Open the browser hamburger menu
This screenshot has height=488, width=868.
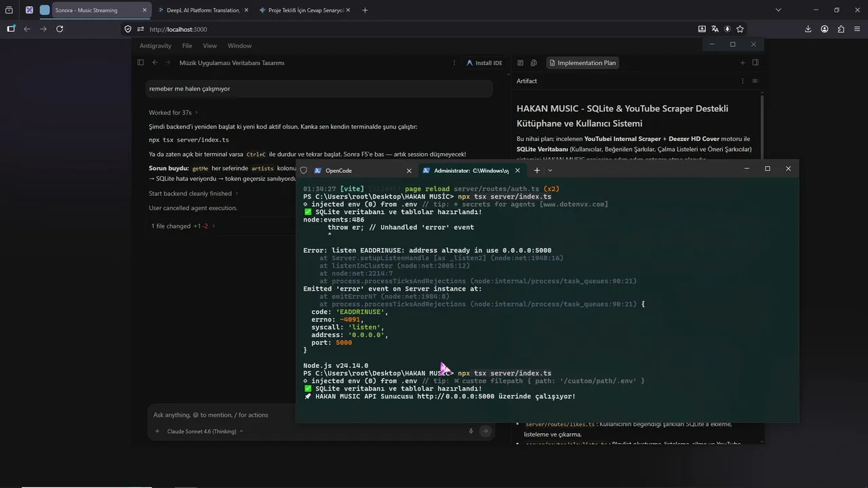point(857,29)
